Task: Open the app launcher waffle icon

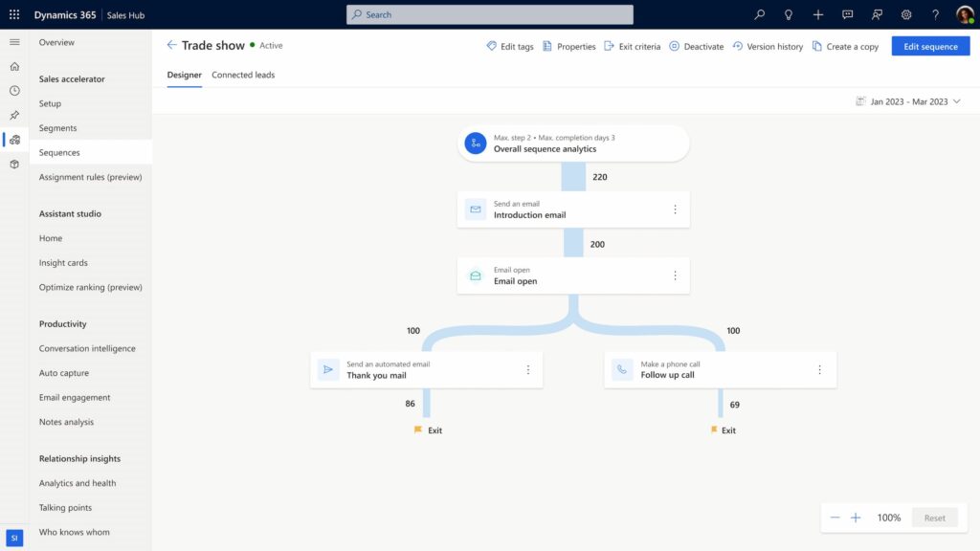Action: pos(12,14)
